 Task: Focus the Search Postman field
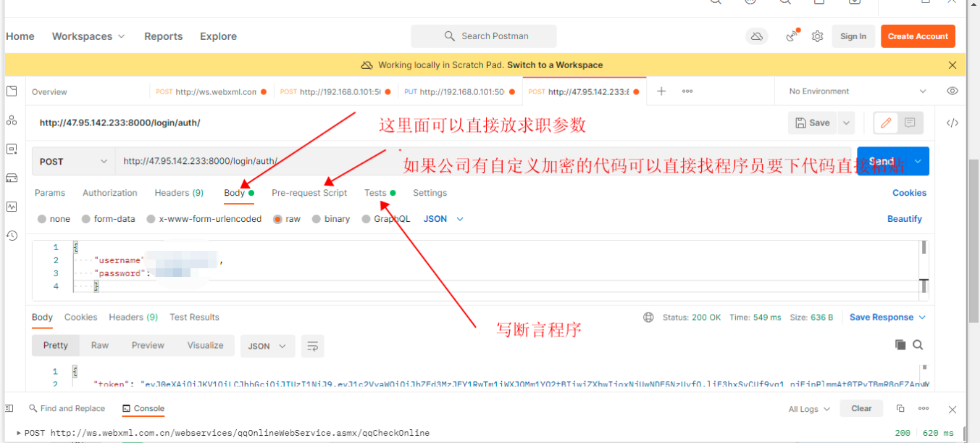[484, 36]
